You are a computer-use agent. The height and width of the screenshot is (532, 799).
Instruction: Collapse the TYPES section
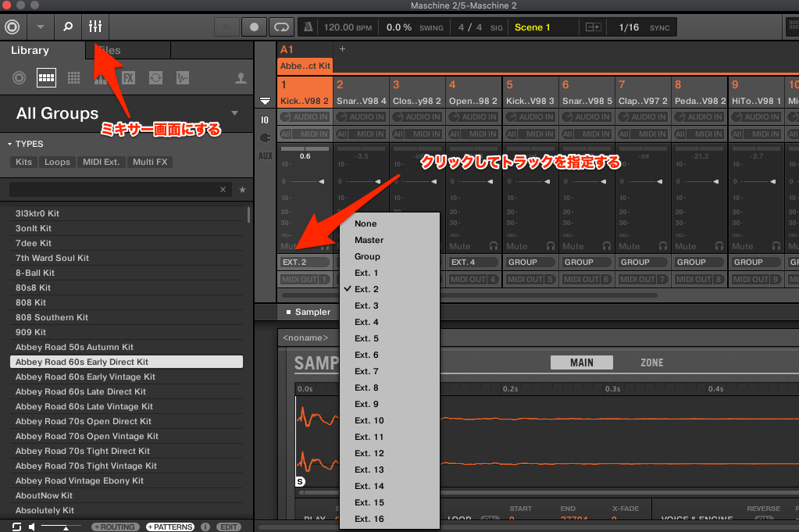coord(11,145)
